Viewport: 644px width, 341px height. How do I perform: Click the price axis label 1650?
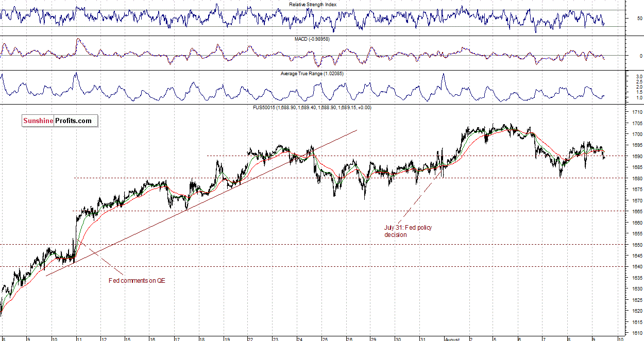tap(637, 245)
